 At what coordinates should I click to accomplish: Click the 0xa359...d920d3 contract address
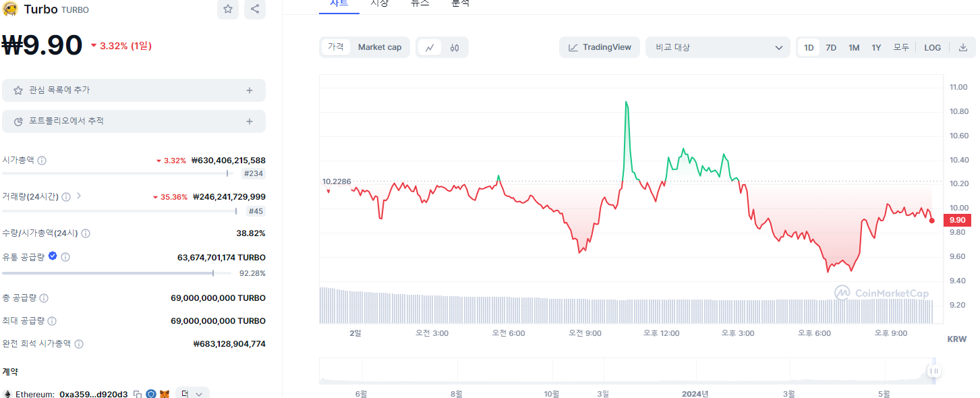93,394
